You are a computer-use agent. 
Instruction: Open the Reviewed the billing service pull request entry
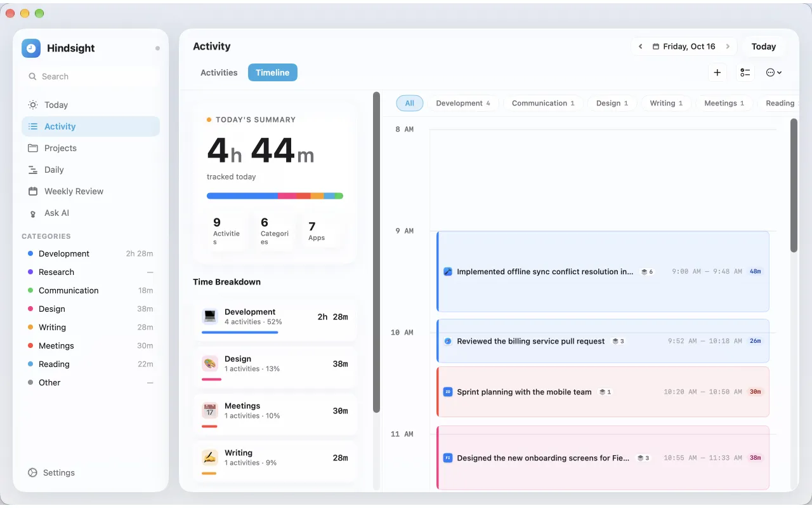603,341
